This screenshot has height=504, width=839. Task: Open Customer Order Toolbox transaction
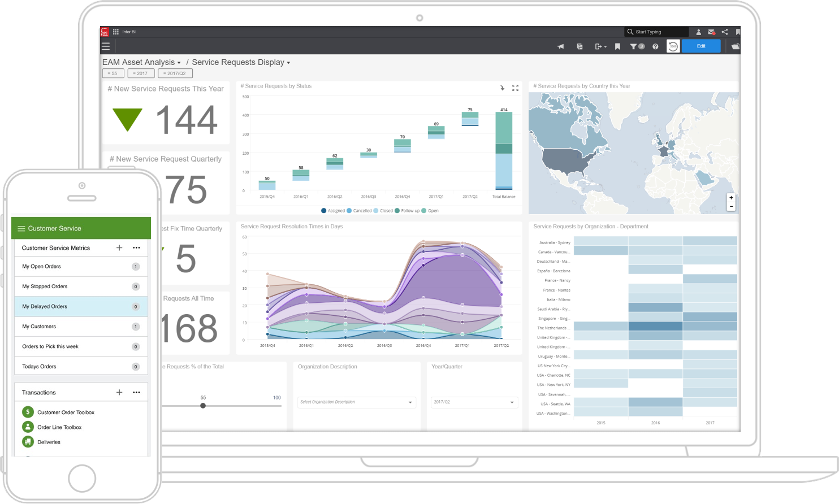tap(66, 412)
